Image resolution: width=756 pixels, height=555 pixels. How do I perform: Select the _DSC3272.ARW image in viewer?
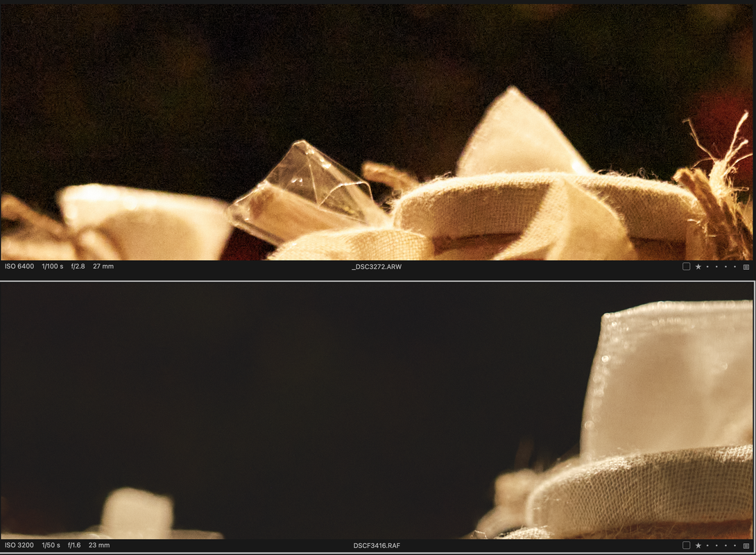tap(377, 132)
